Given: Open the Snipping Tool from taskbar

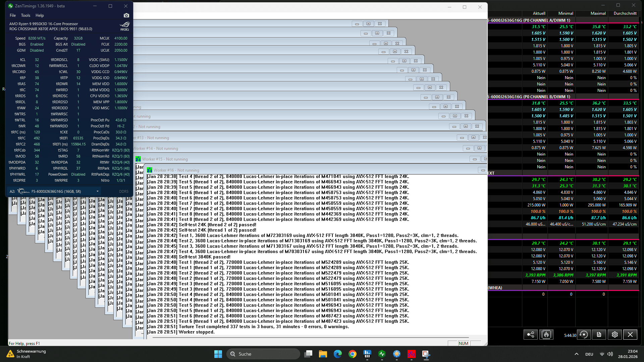Looking at the screenshot, I should (x=426, y=354).
